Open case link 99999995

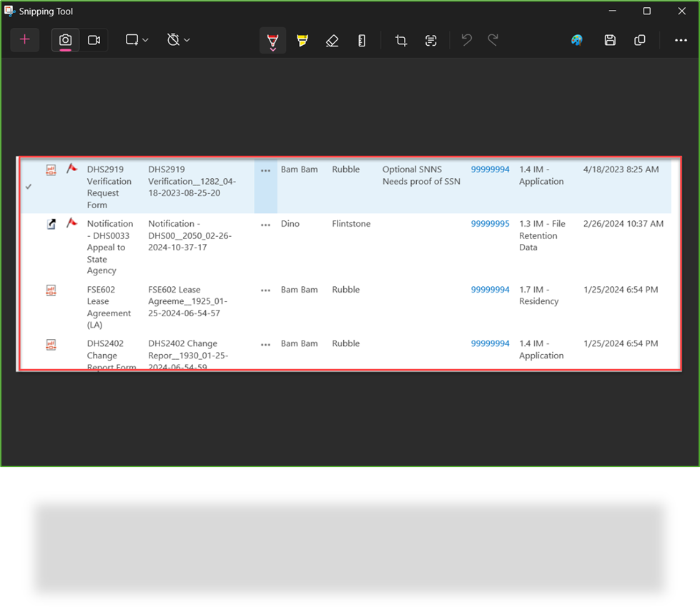coord(490,223)
